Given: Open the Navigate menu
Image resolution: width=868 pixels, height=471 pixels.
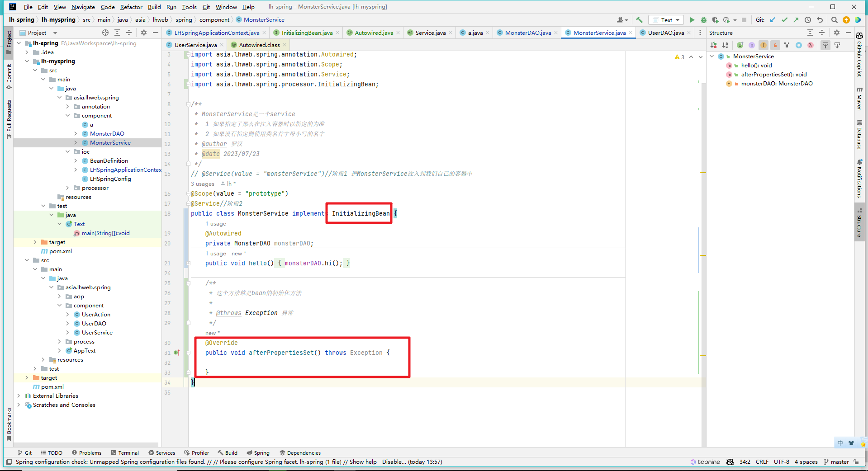Looking at the screenshot, I should coord(83,7).
